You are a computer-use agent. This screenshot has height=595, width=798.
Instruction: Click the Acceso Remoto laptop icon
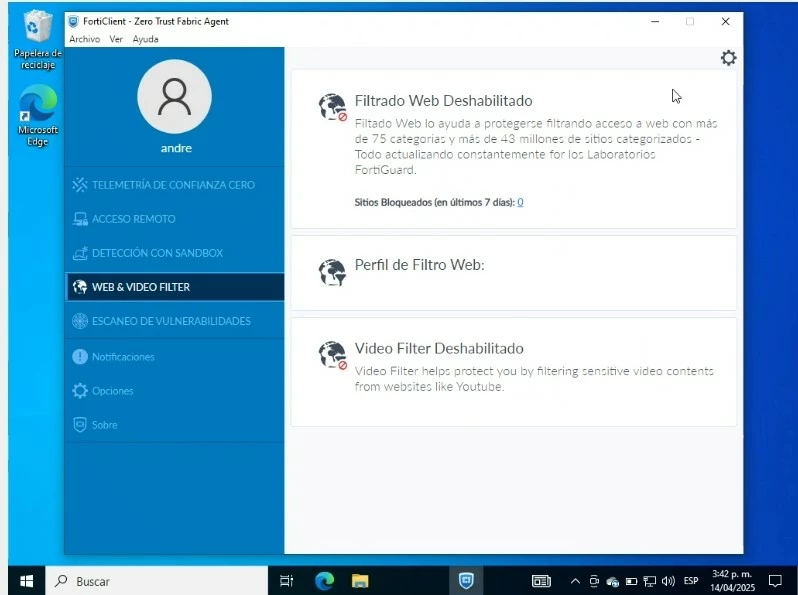pyautogui.click(x=80, y=219)
